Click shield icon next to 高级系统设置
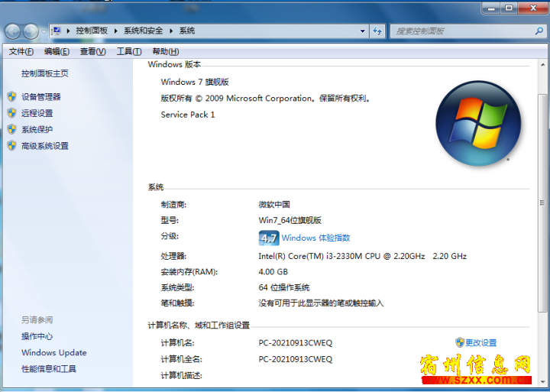The height and width of the screenshot is (392, 550). [12, 145]
